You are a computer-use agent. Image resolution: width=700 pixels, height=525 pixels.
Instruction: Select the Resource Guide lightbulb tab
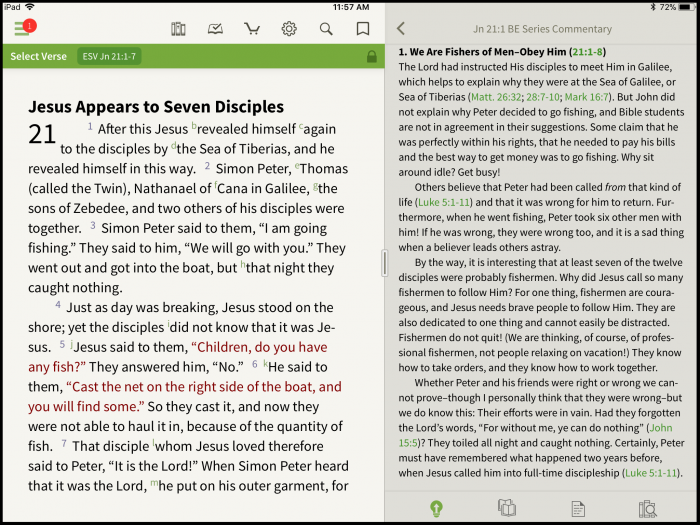(x=436, y=508)
